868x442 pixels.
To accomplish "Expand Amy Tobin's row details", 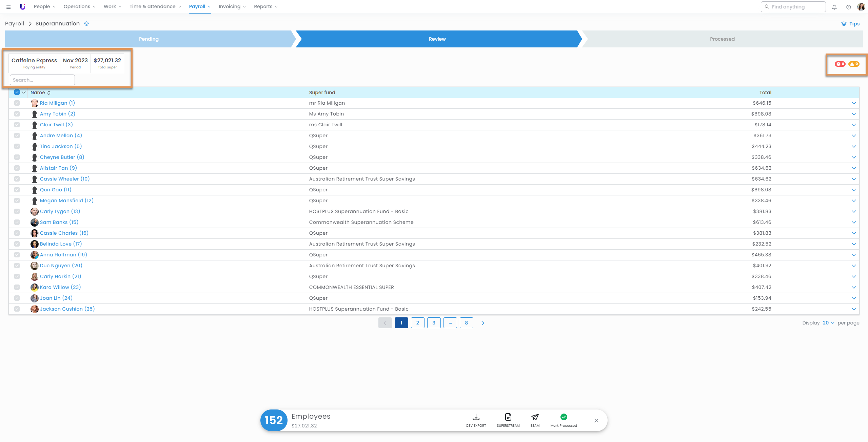I will pyautogui.click(x=853, y=114).
